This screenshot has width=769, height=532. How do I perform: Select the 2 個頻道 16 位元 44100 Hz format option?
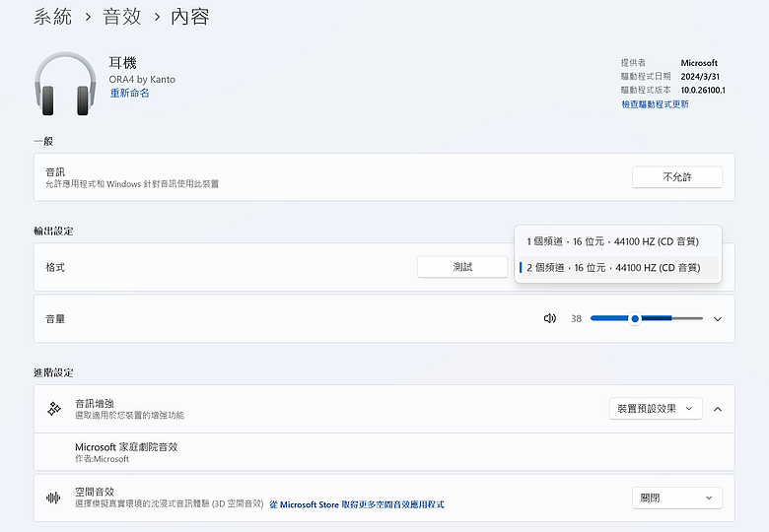(618, 267)
